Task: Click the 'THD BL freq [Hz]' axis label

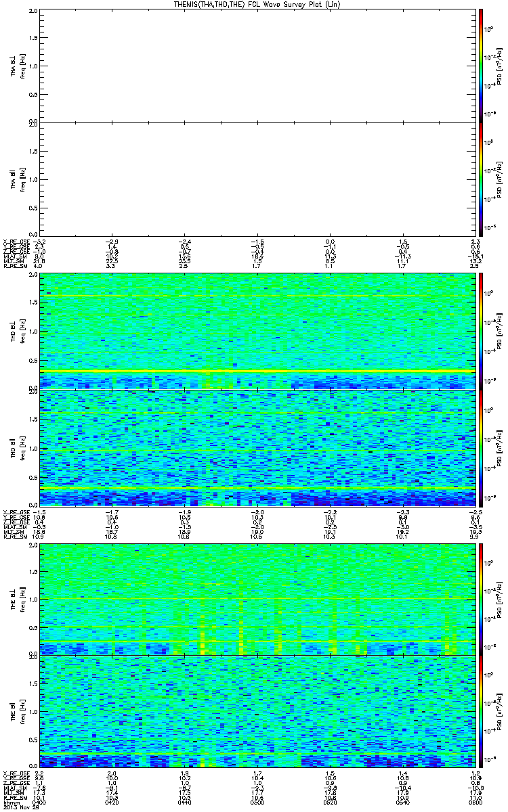Action: pyautogui.click(x=18, y=331)
